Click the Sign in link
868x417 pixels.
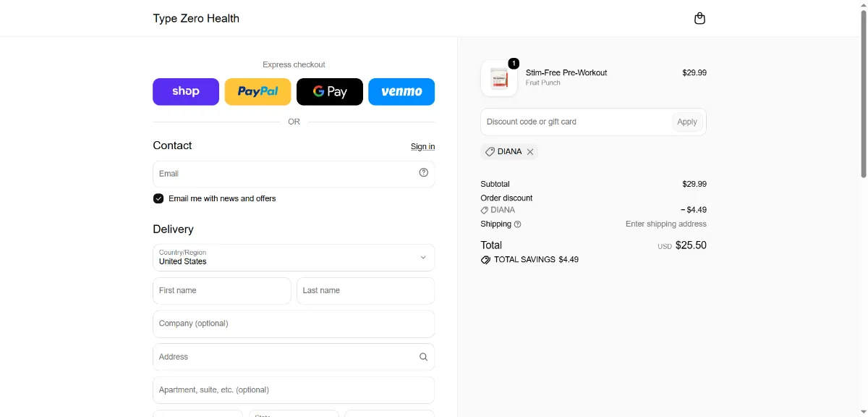pyautogui.click(x=422, y=146)
